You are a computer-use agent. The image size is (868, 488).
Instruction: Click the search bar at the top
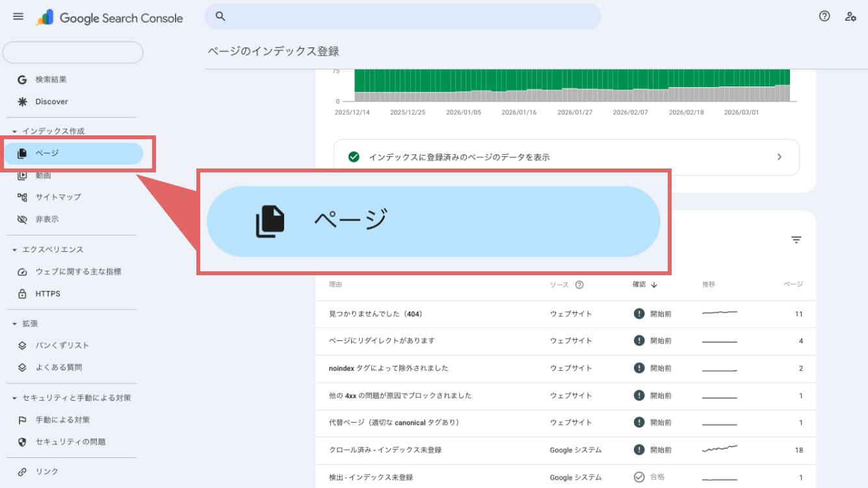point(403,16)
